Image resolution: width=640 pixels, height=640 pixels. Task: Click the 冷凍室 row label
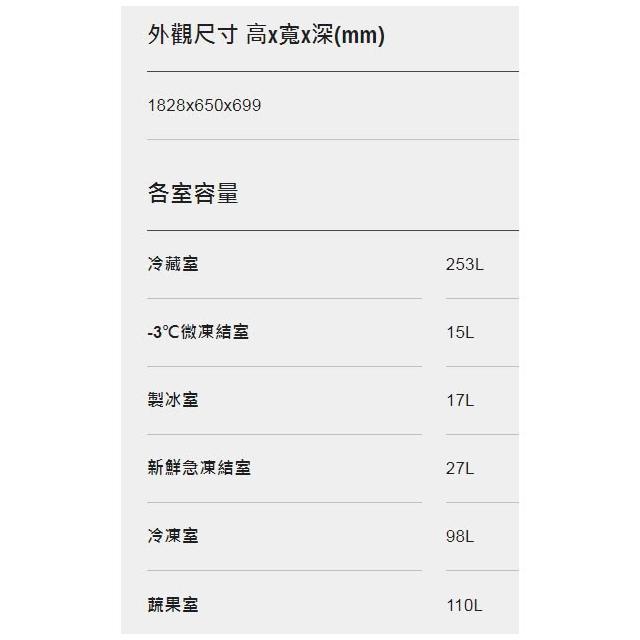click(172, 536)
